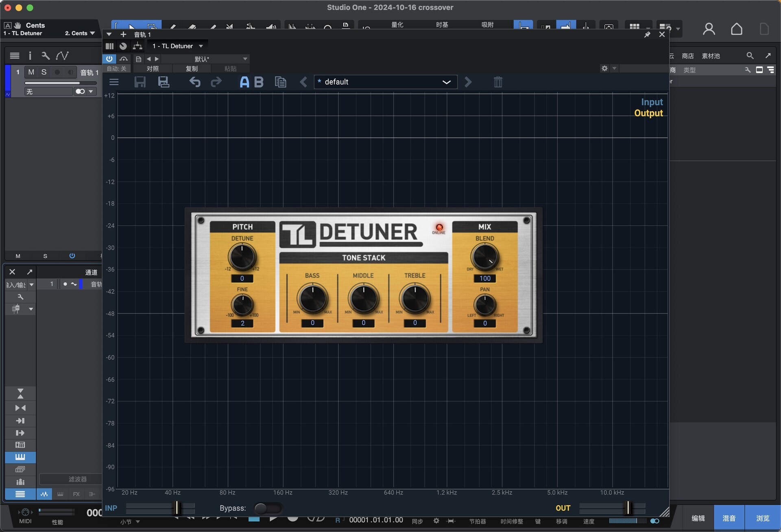
Task: Open the 素材池 browser tab
Action: [711, 56]
